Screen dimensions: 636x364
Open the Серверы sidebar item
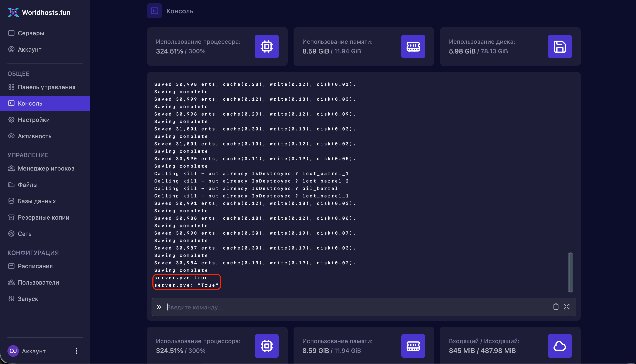tap(45, 33)
